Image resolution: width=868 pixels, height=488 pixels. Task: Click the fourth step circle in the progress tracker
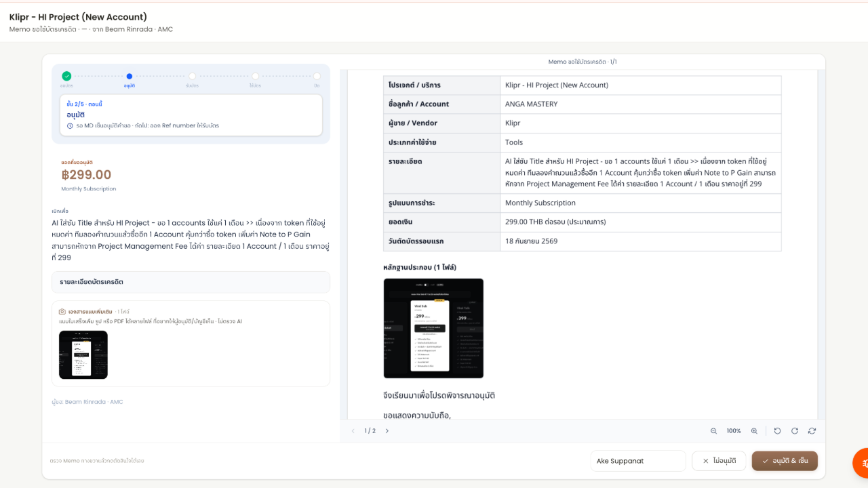tap(255, 77)
